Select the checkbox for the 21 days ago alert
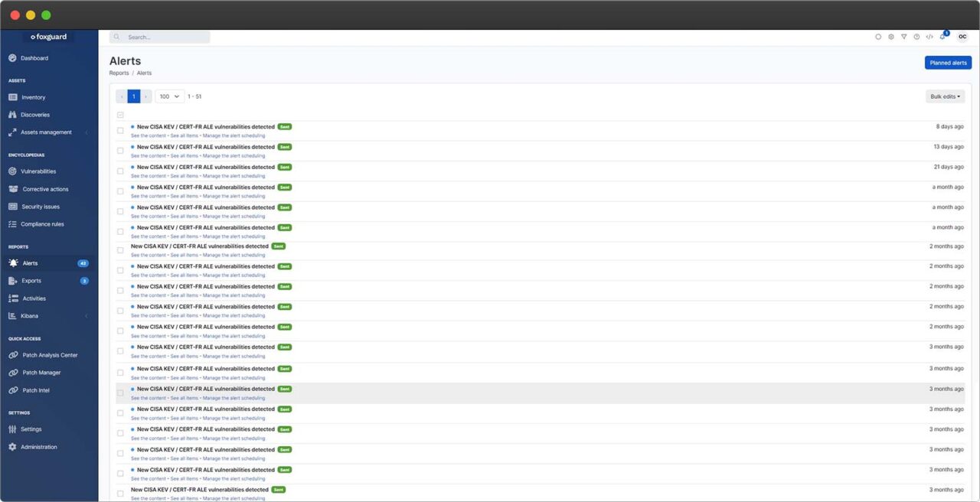This screenshot has height=502, width=980. click(x=120, y=171)
